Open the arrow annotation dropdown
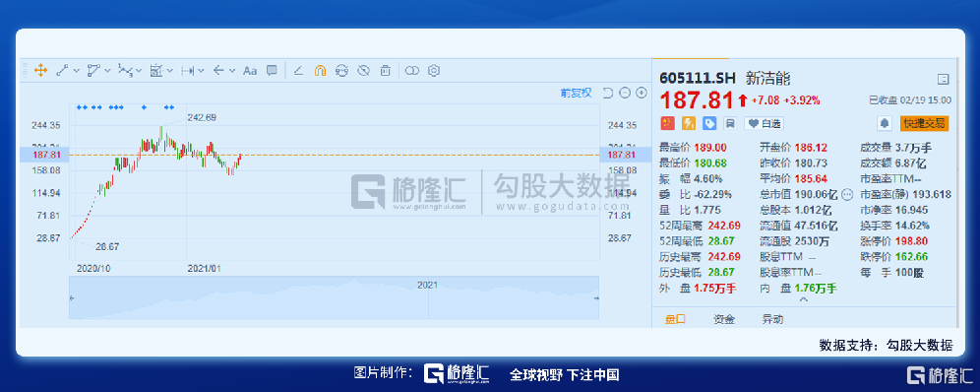The height and width of the screenshot is (392, 980). (x=232, y=71)
